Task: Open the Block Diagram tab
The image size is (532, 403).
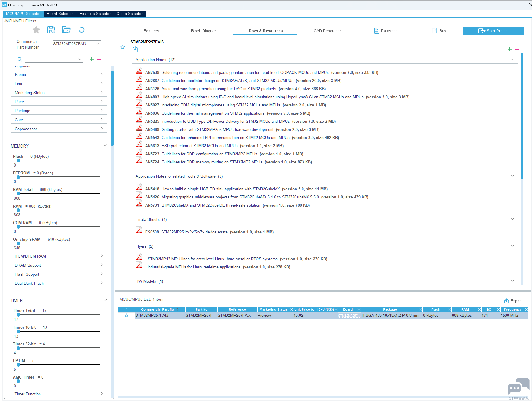Action: point(204,31)
